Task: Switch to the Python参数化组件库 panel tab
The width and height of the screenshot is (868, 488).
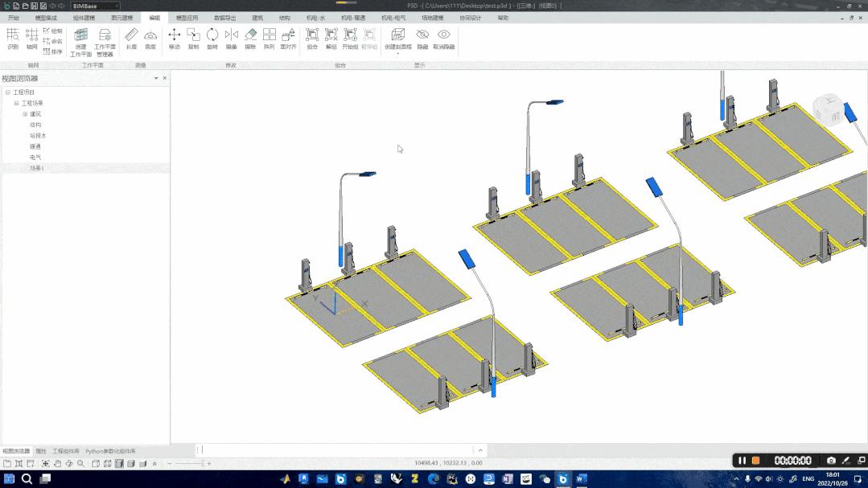Action: [110, 451]
